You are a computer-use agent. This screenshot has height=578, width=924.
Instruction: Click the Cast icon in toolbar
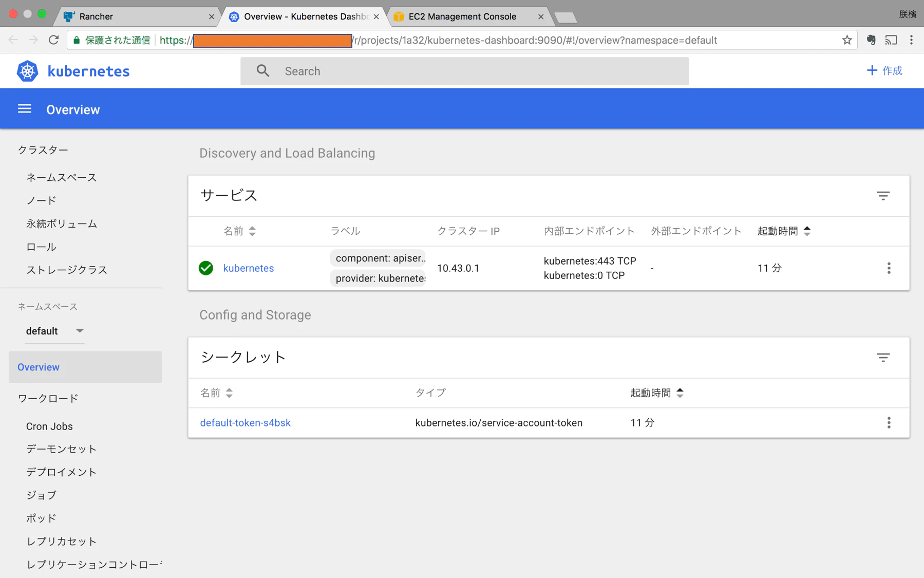[891, 40]
